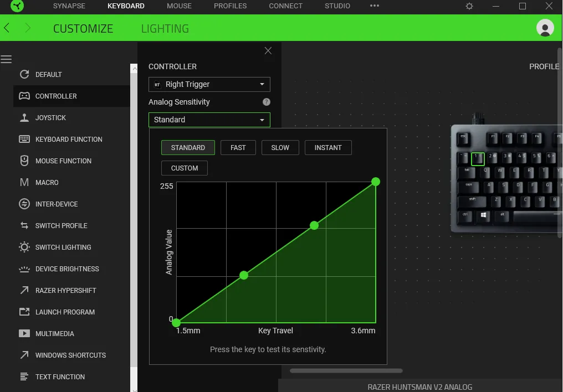Switch to the Mouse tab
The width and height of the screenshot is (563, 392).
[179, 7]
